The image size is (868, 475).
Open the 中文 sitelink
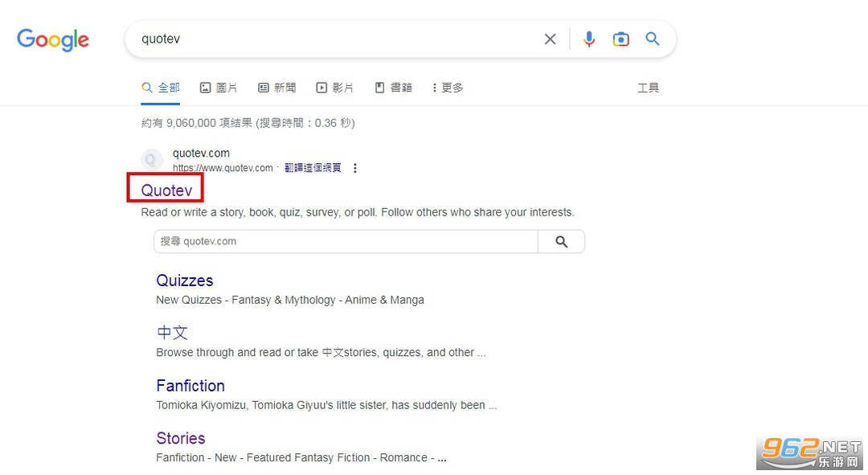click(172, 333)
